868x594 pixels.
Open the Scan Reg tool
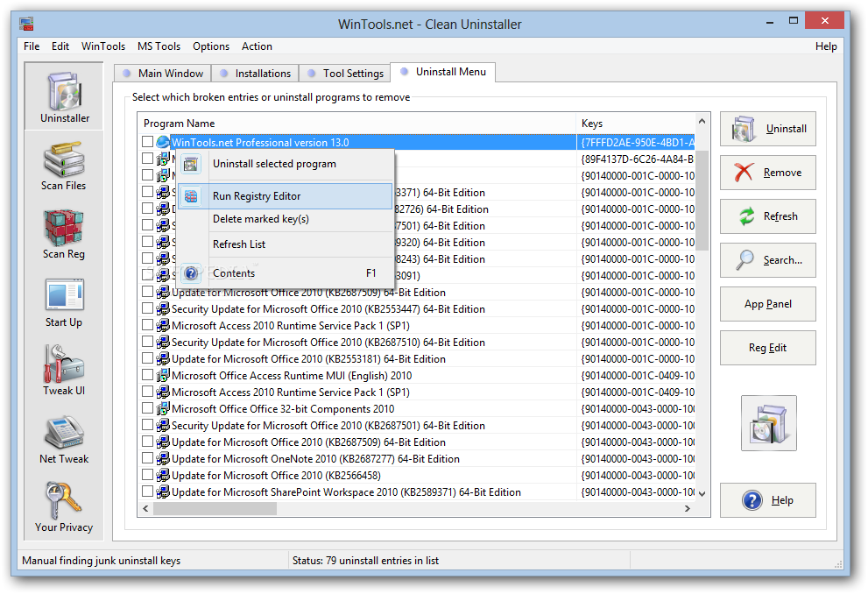coord(64,234)
